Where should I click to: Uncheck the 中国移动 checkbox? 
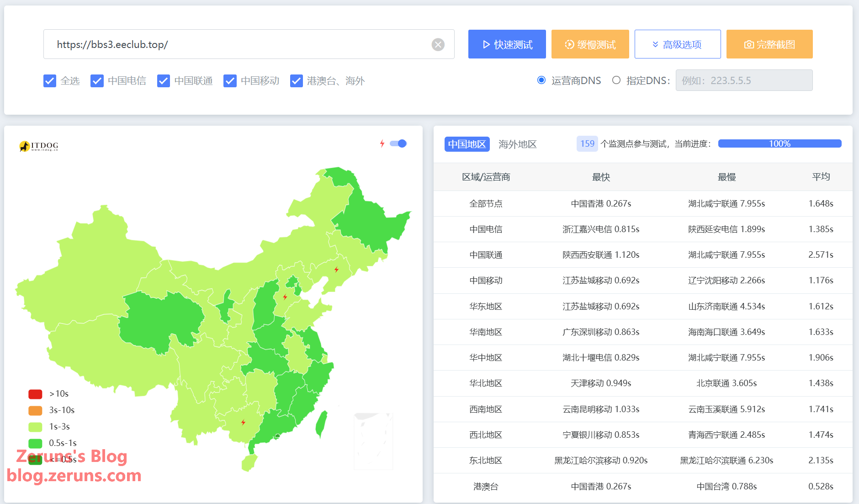click(230, 81)
